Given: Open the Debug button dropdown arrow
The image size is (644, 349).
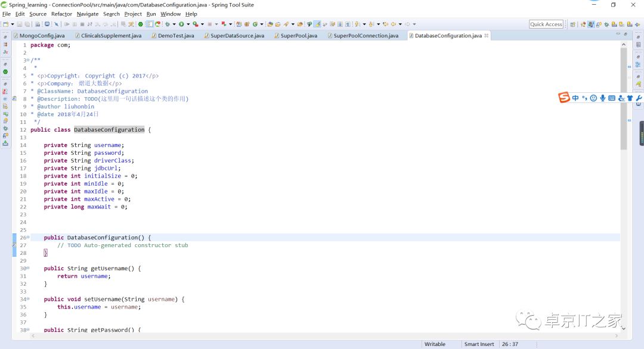Looking at the screenshot, I should pyautogui.click(x=174, y=24).
